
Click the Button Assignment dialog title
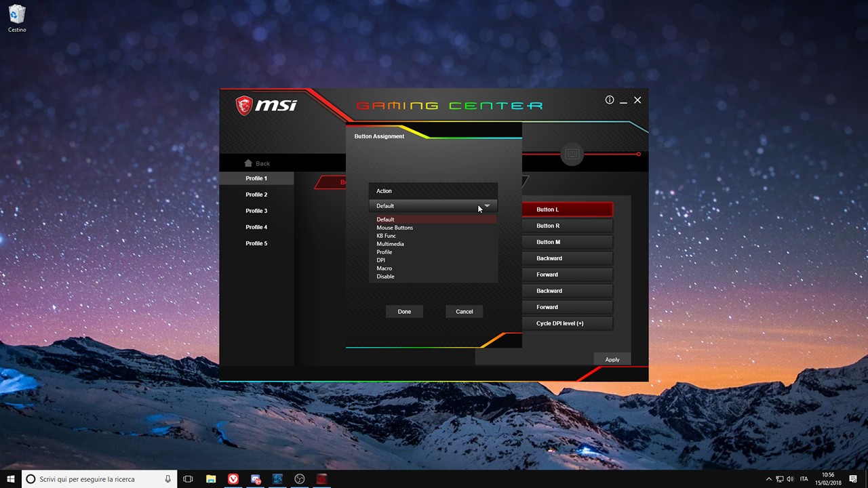(379, 136)
